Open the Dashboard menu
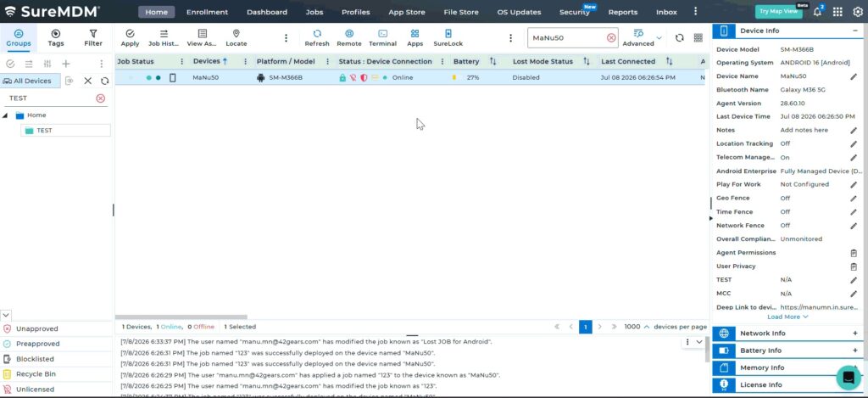The width and height of the screenshot is (868, 398). tap(267, 12)
